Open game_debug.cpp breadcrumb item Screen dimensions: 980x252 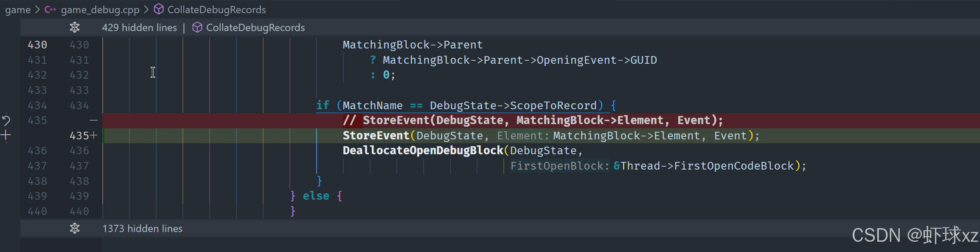(x=100, y=10)
